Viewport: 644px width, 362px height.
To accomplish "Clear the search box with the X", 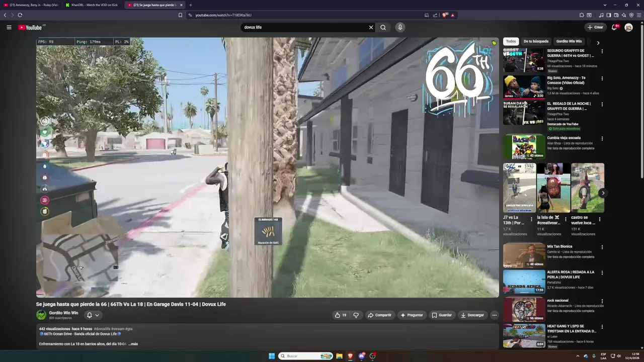I will pos(371,27).
